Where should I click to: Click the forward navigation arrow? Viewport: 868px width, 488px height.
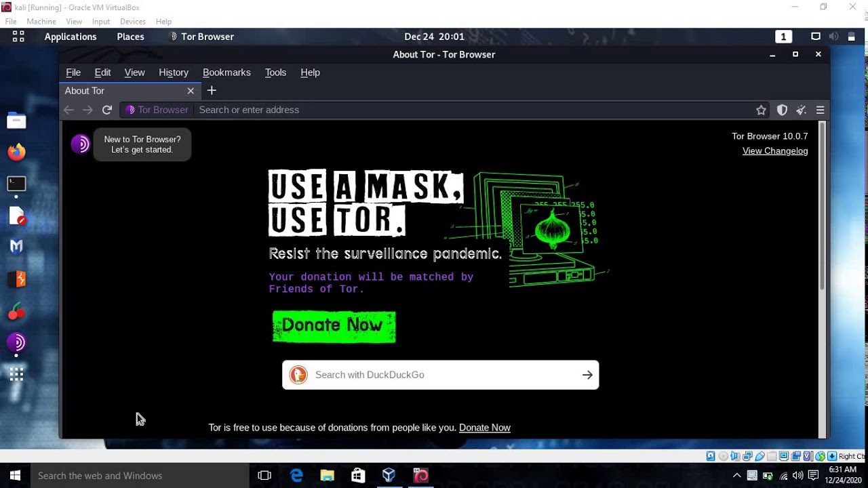(87, 110)
